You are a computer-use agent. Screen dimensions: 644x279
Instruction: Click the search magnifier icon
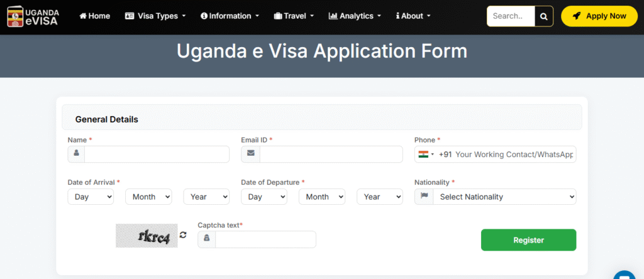[x=543, y=16]
